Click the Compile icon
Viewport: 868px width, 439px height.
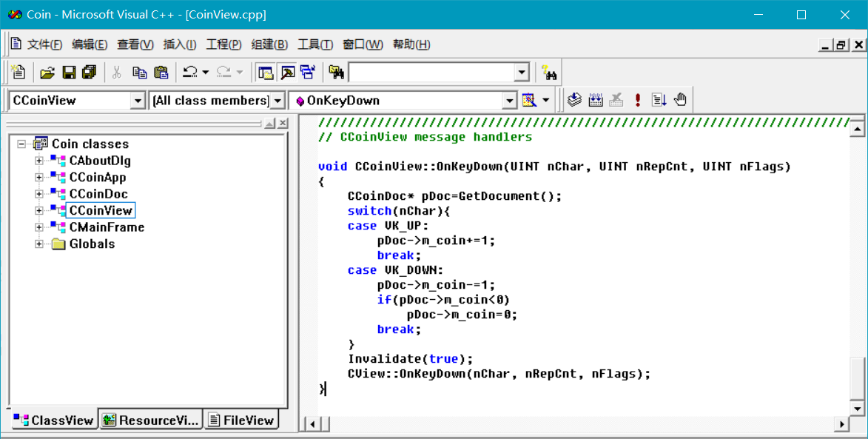tap(575, 100)
